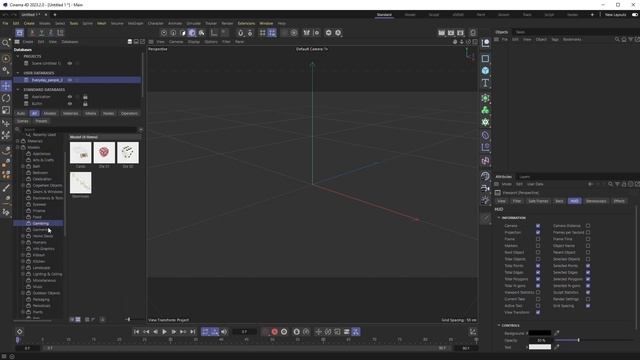
Task: Click the brush tool in left palette
Action: (6, 188)
